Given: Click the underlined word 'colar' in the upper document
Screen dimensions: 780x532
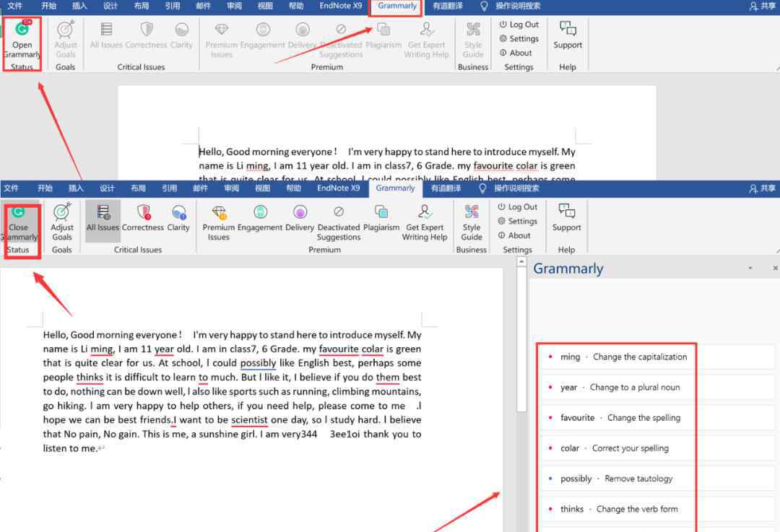Looking at the screenshot, I should click(x=526, y=166).
